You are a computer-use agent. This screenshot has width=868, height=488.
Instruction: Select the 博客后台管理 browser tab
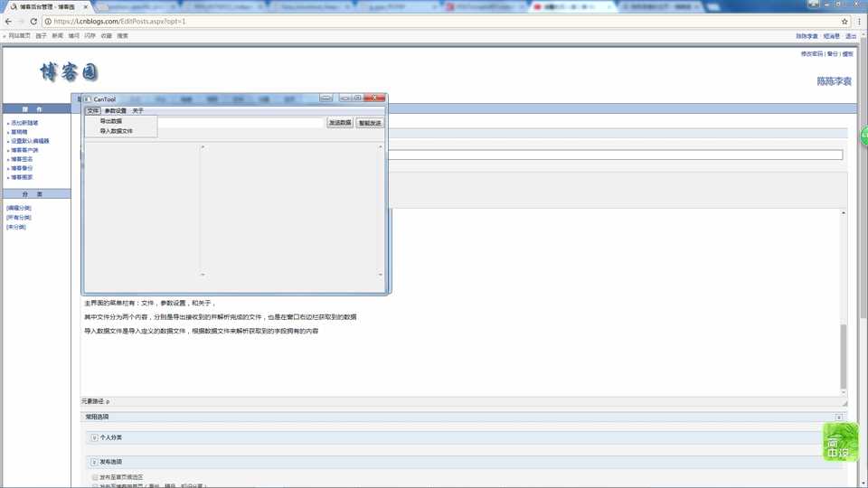pos(47,6)
